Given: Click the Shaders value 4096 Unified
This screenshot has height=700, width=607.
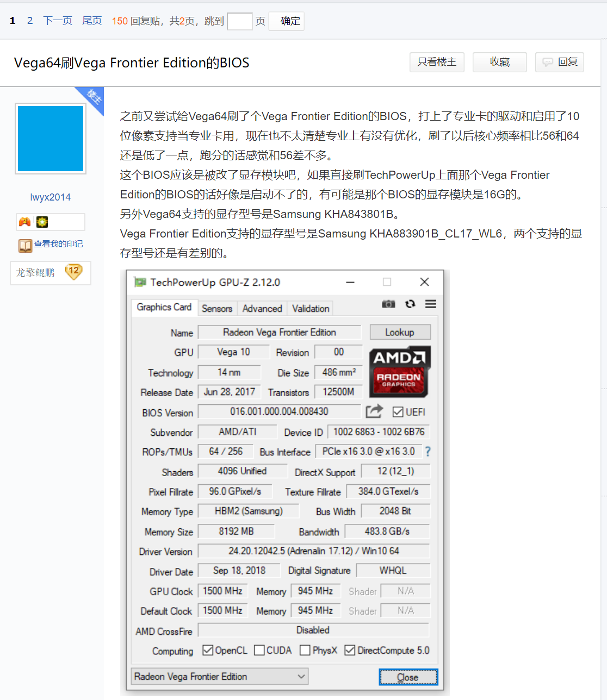Looking at the screenshot, I should pos(242,471).
